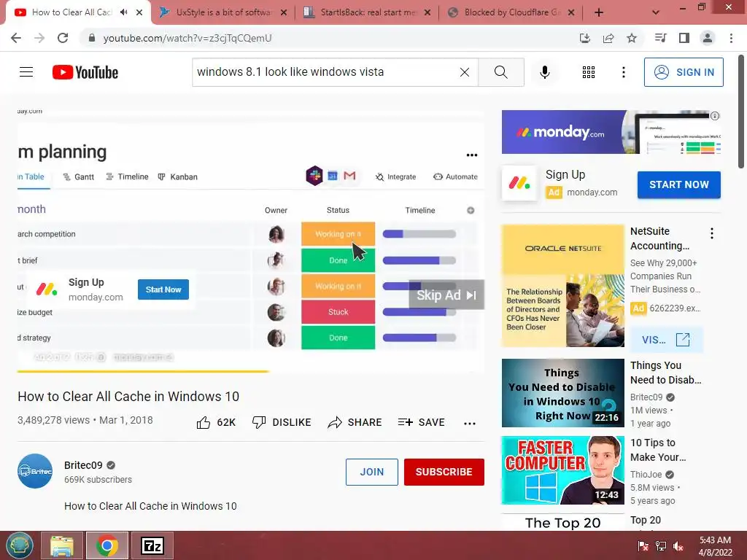747x560 pixels.
Task: Reload the YouTube page
Action: point(63,38)
